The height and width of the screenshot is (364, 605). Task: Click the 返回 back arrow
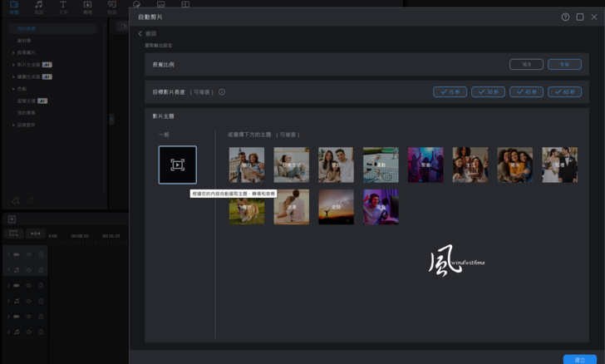pos(140,34)
